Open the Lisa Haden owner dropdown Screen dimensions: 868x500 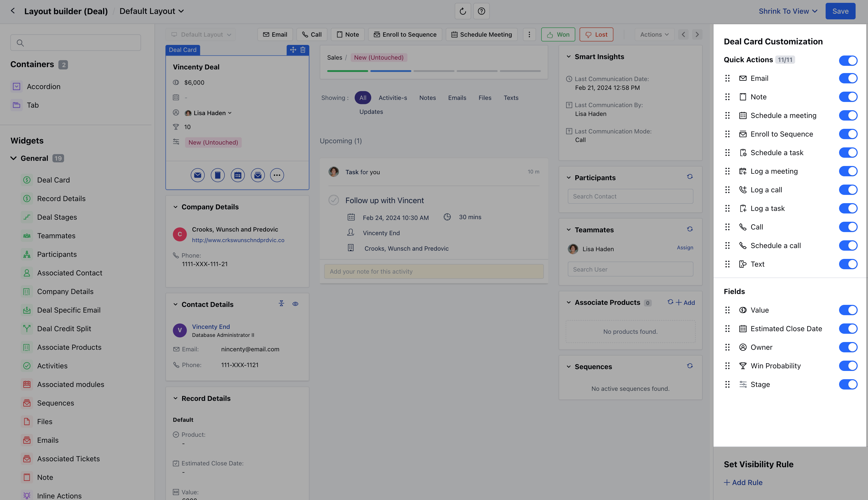tap(208, 113)
